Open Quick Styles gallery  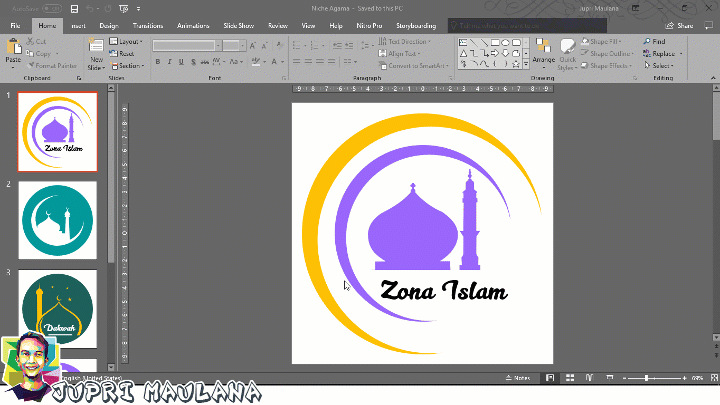[567, 53]
